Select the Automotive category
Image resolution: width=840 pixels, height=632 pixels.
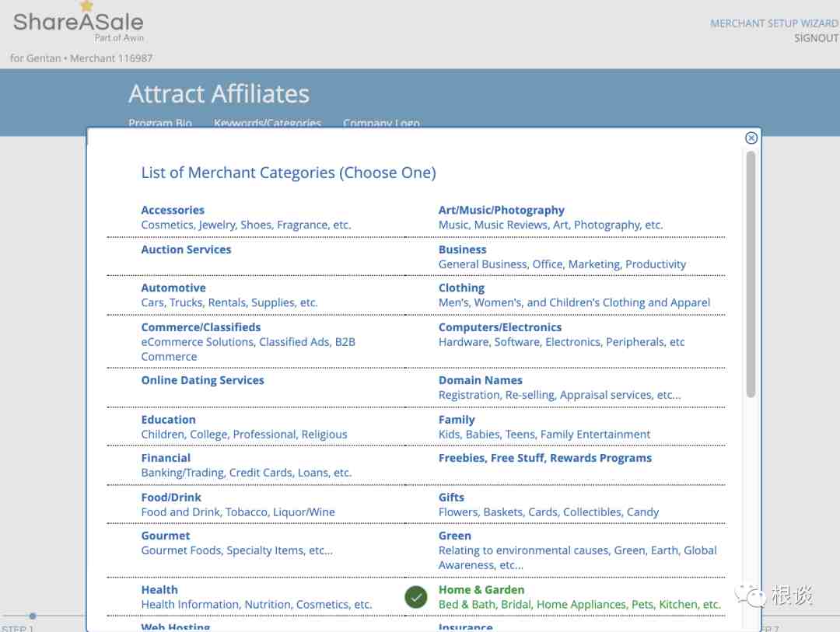coord(173,288)
